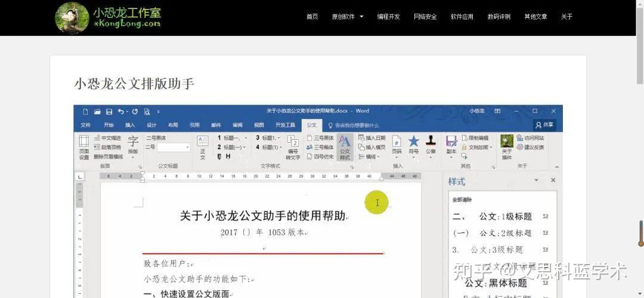Open the 排版 typesetting tool
The image size is (644, 298).
(x=133, y=147)
